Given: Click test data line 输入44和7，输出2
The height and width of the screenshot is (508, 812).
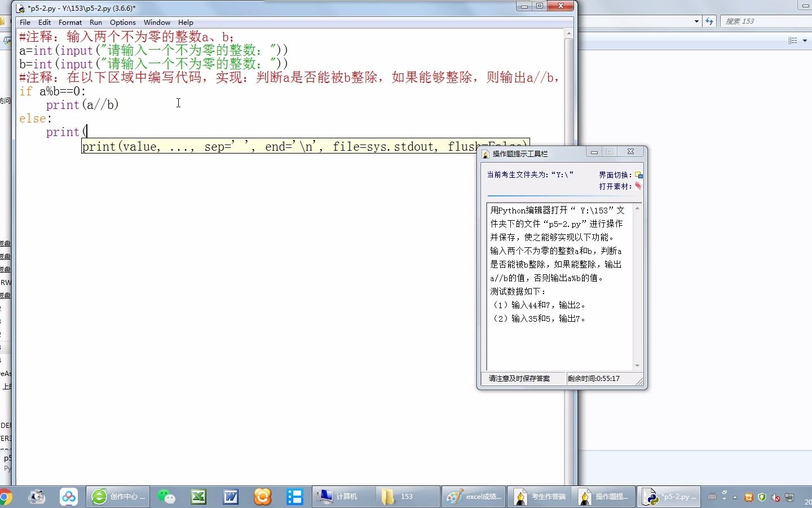Looking at the screenshot, I should 539,305.
